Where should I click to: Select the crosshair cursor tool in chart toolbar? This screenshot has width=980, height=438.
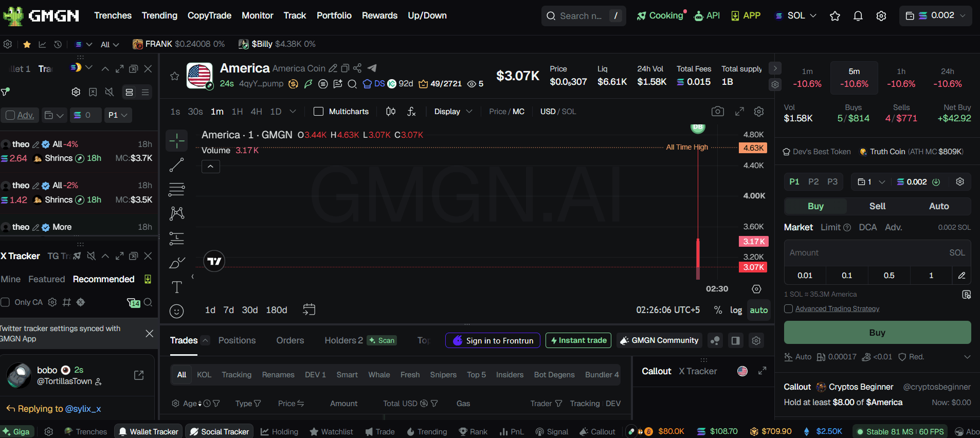[x=176, y=140]
